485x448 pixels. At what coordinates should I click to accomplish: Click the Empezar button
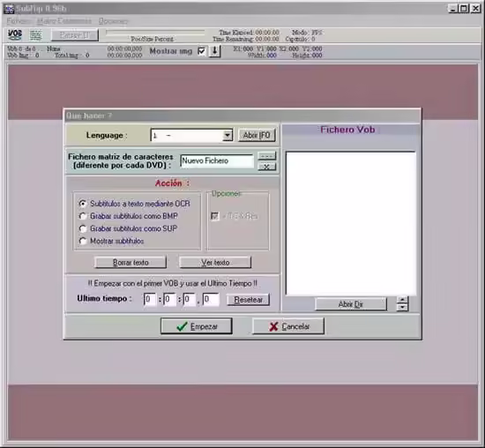click(x=196, y=326)
